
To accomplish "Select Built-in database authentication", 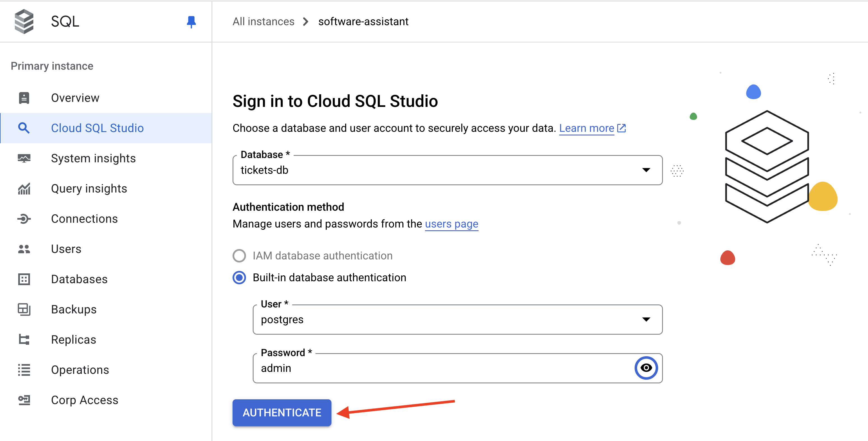I will (x=239, y=277).
